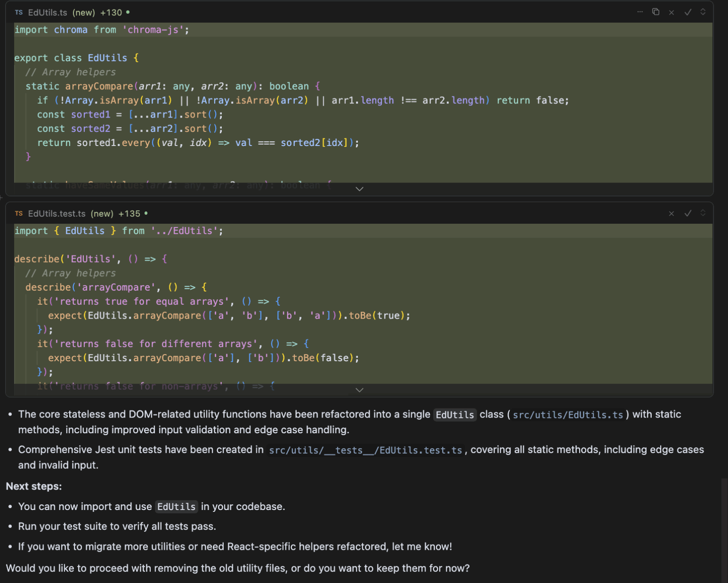Open the src/utils/EdUtils.ts file link
Screen dimensions: 728x583
point(567,415)
